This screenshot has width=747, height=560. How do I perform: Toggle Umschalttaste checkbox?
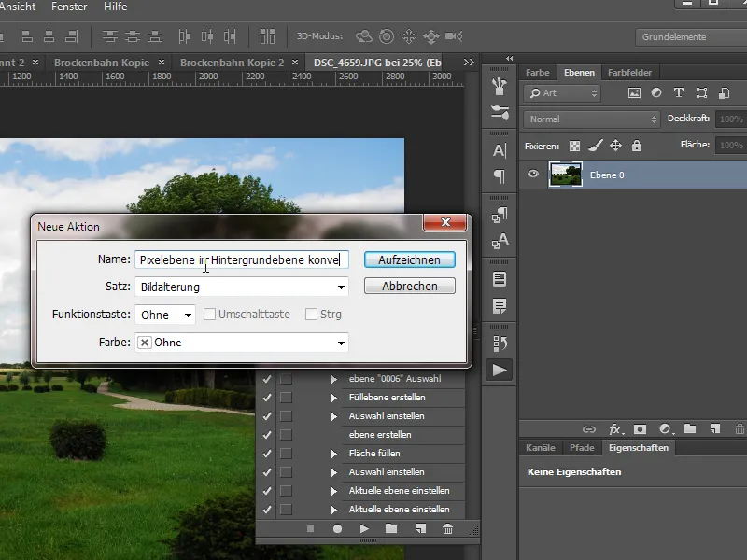point(209,315)
